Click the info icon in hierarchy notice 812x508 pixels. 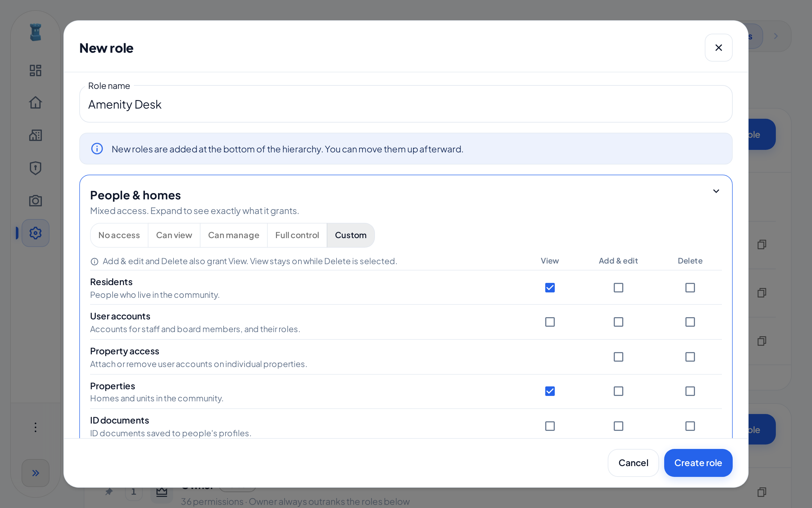pos(97,149)
